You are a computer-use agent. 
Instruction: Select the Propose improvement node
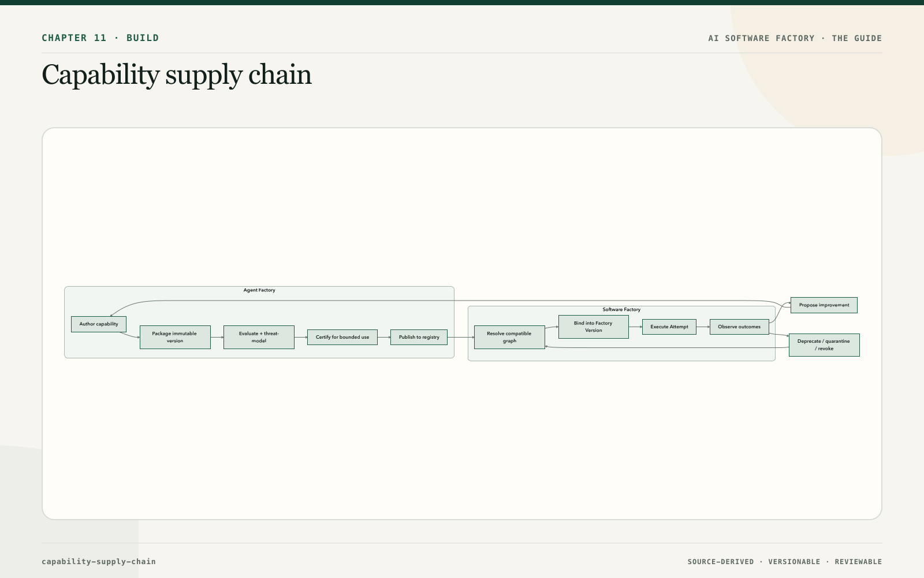pyautogui.click(x=824, y=305)
